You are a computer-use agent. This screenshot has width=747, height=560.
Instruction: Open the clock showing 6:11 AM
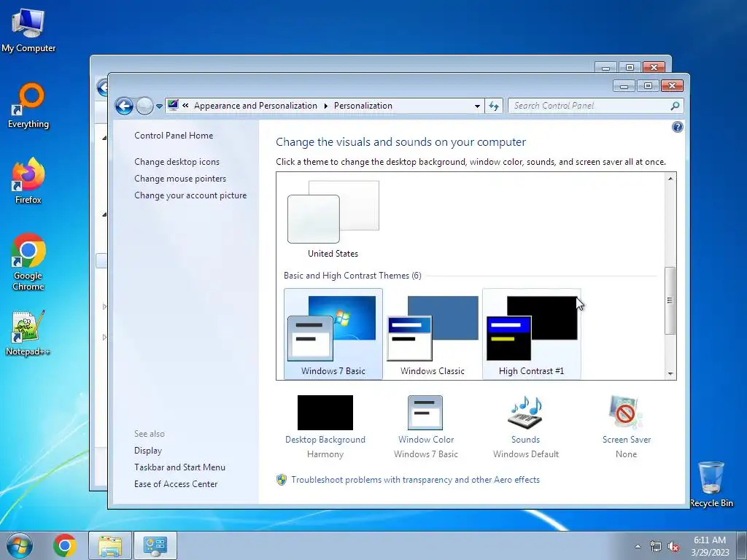pyautogui.click(x=710, y=545)
